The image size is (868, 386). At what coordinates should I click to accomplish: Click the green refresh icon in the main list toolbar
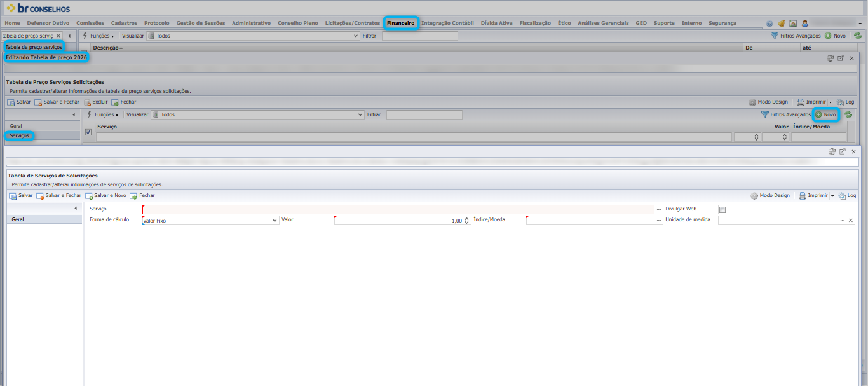pyautogui.click(x=857, y=36)
